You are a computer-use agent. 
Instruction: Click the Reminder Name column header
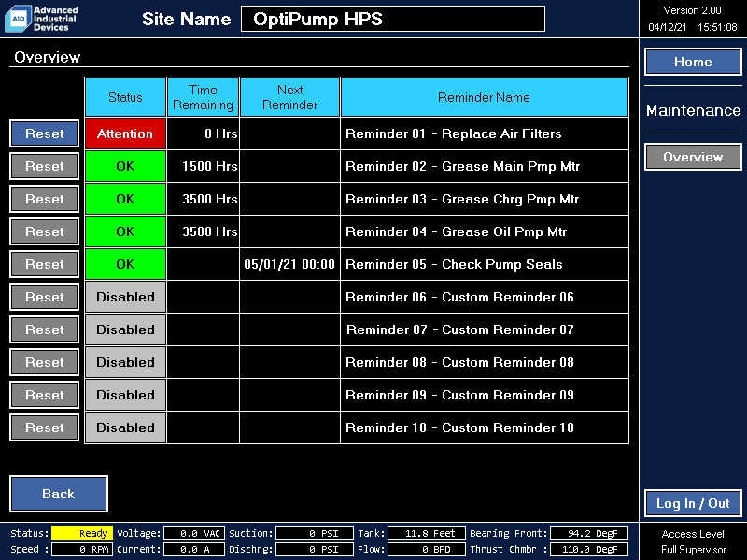(485, 97)
